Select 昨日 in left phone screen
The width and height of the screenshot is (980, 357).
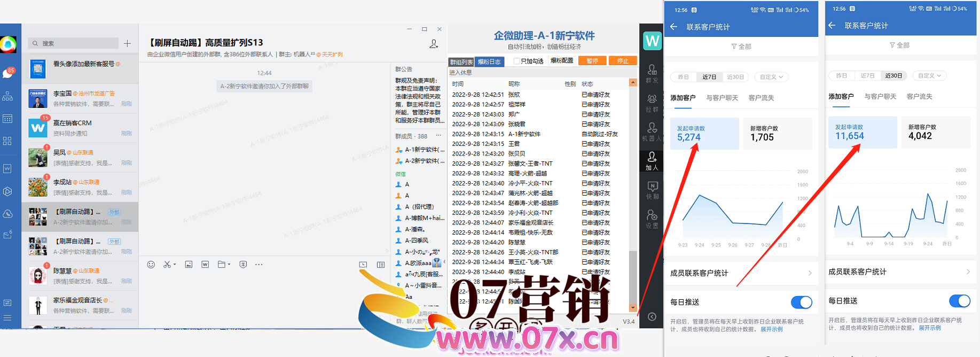point(684,77)
